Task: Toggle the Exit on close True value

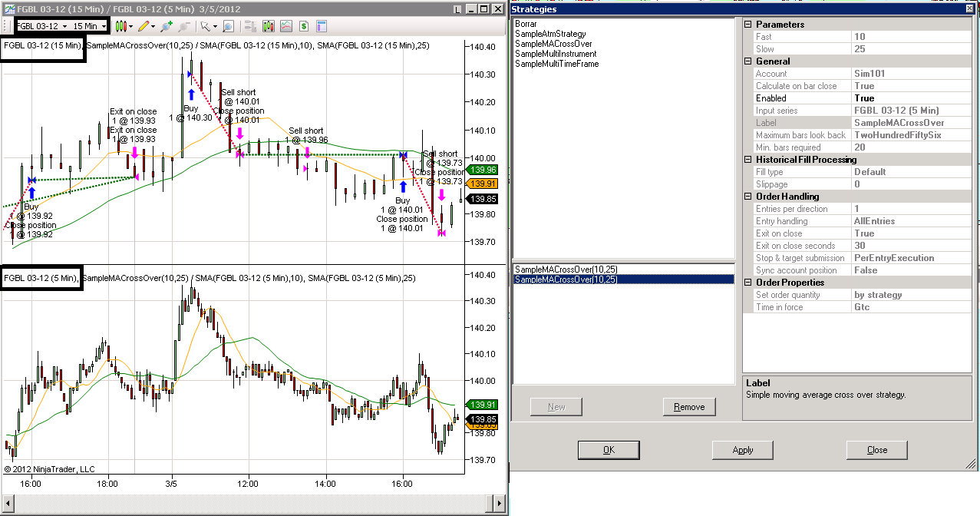Action: (x=911, y=233)
